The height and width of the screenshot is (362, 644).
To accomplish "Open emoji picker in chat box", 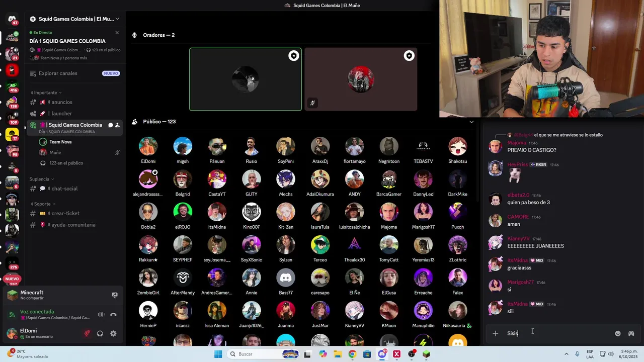I will (618, 333).
